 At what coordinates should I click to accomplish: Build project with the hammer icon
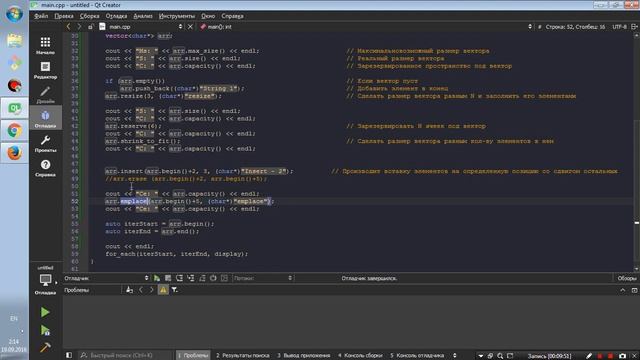(x=45, y=347)
